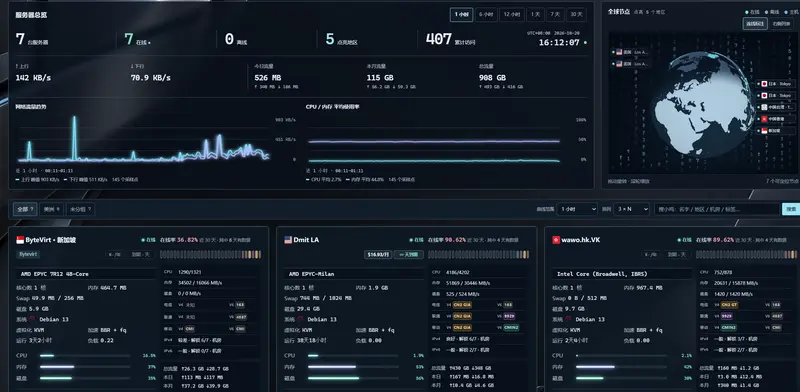
Task: Open the ByteVirt · 新加坡 server title
Action: [51, 240]
